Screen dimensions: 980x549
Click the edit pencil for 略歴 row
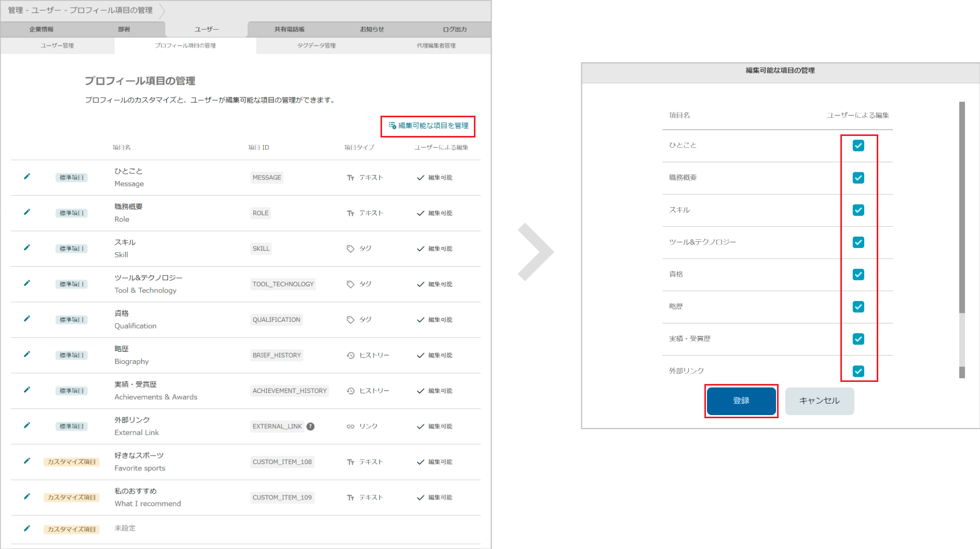27,355
